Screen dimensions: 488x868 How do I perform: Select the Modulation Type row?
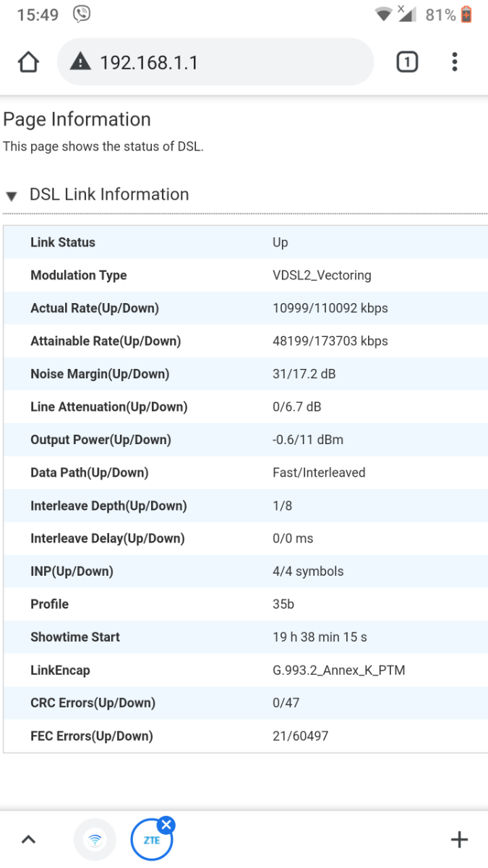246,276
